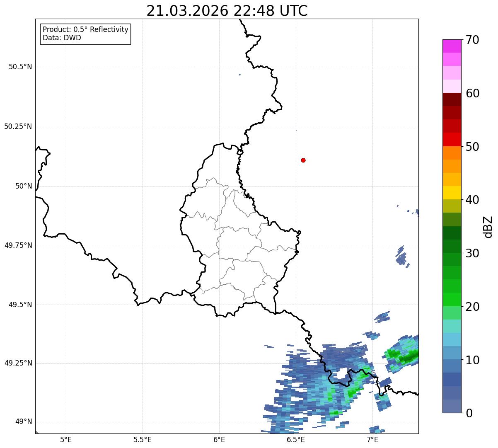Select the 49.5°N latitude label
Image resolution: width=498 pixels, height=448 pixels.
(x=20, y=305)
